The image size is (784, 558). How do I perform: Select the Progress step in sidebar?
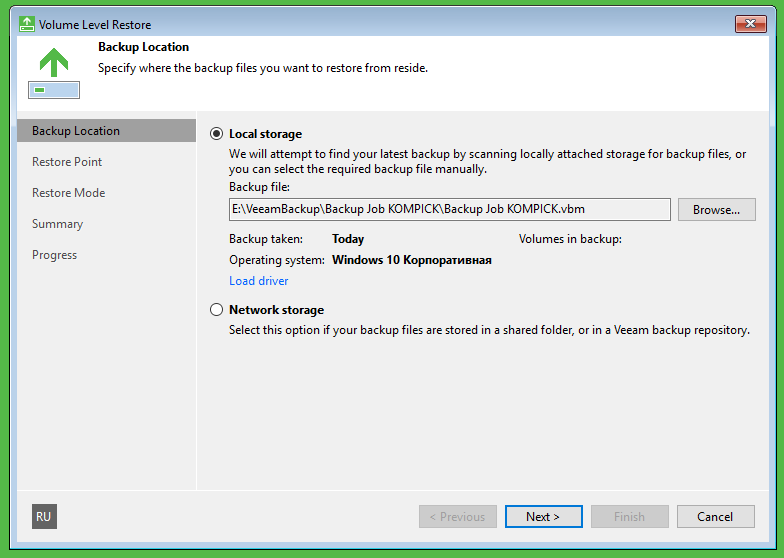tap(54, 255)
